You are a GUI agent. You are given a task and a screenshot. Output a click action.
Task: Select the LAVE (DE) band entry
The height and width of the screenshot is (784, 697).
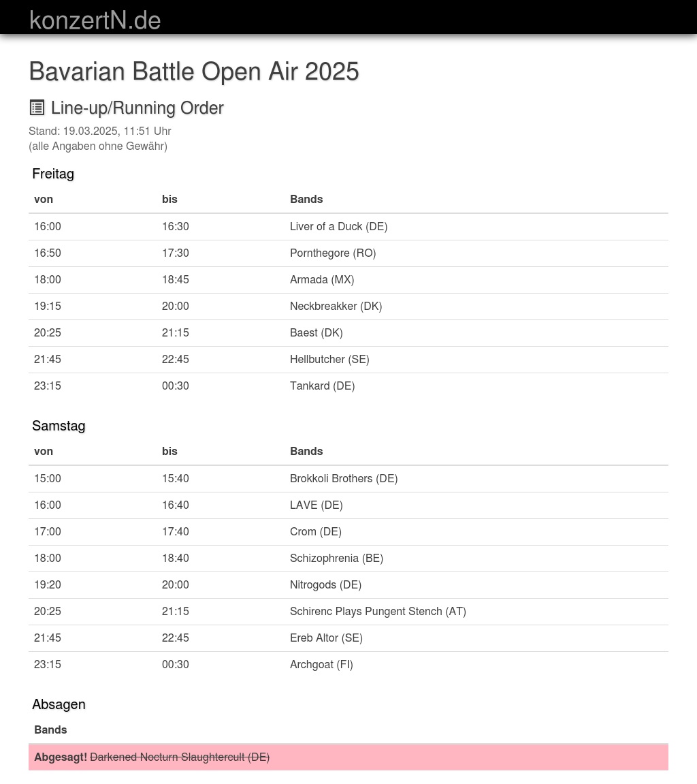pyautogui.click(x=316, y=505)
